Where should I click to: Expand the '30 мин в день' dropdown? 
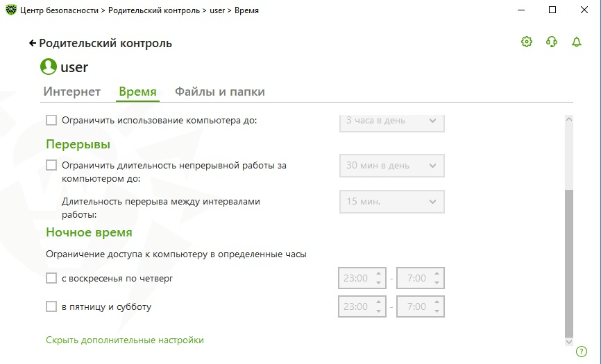(x=391, y=166)
